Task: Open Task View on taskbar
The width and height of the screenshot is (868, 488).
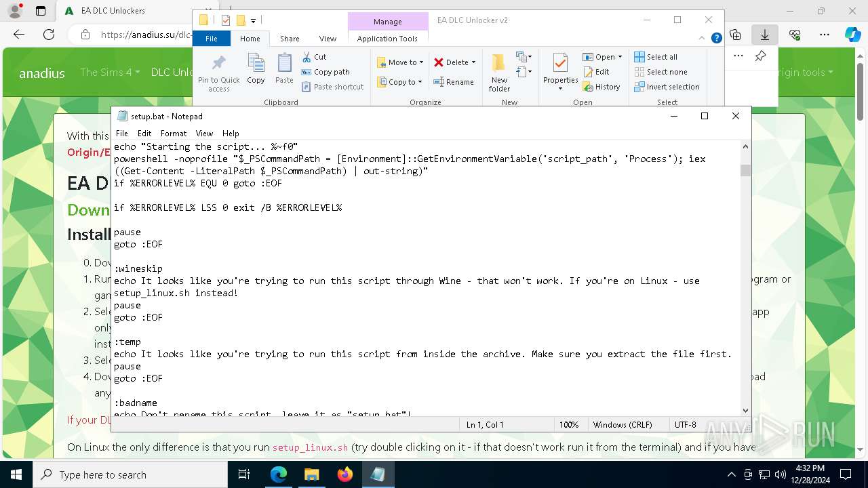Action: [x=244, y=474]
